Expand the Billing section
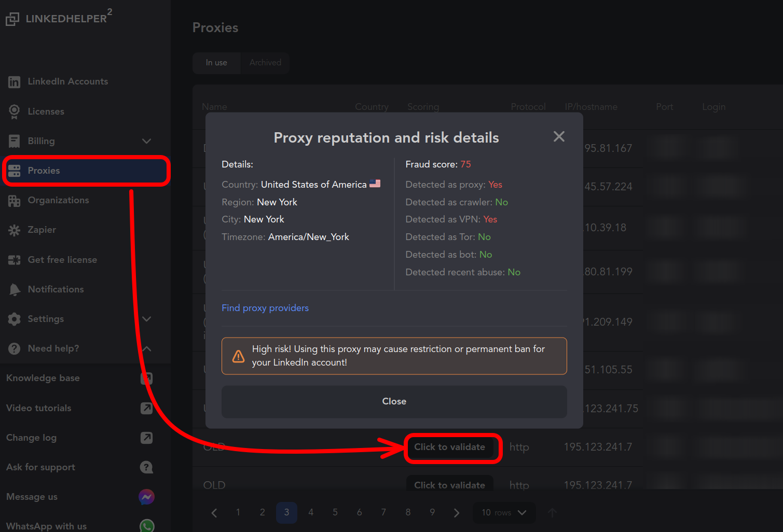Viewport: 783px width, 532px height. click(146, 141)
